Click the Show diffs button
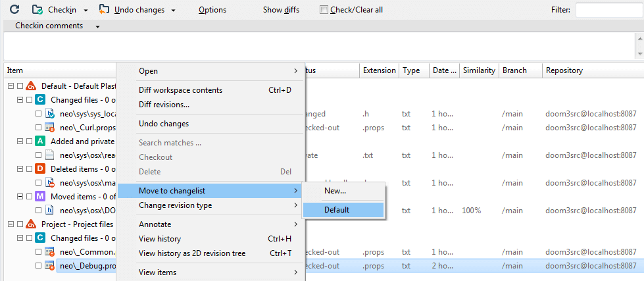Image resolution: width=644 pixels, height=281 pixels. 281,10
